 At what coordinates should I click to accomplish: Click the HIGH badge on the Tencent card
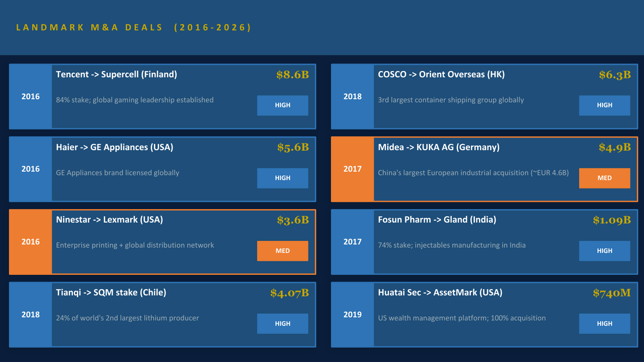click(x=283, y=105)
